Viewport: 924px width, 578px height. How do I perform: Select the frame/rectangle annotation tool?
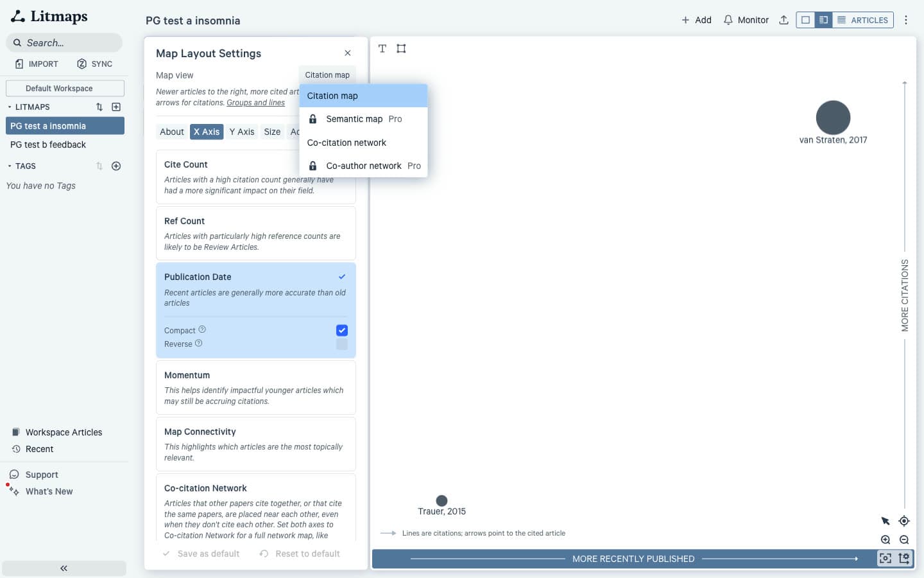401,48
